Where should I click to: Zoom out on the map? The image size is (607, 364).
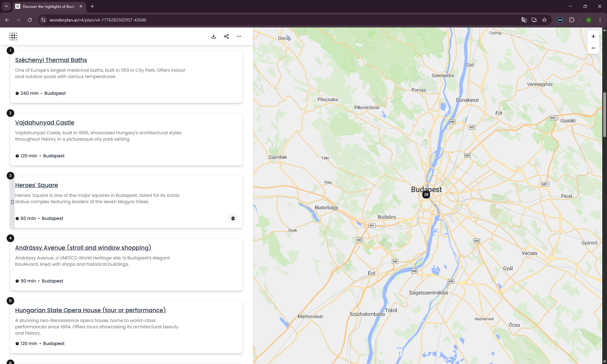click(593, 48)
